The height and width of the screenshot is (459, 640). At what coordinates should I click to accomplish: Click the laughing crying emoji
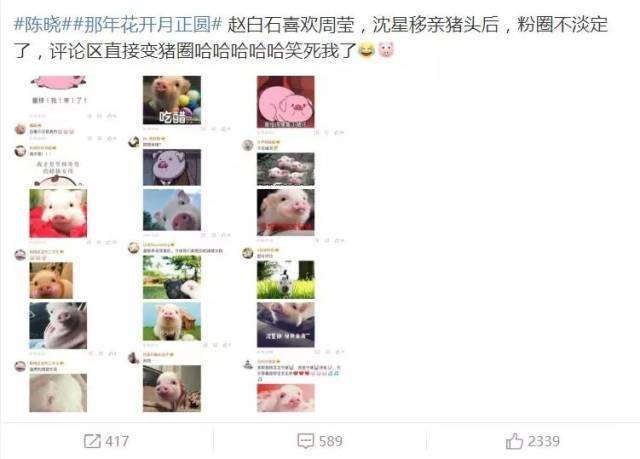pyautogui.click(x=366, y=50)
